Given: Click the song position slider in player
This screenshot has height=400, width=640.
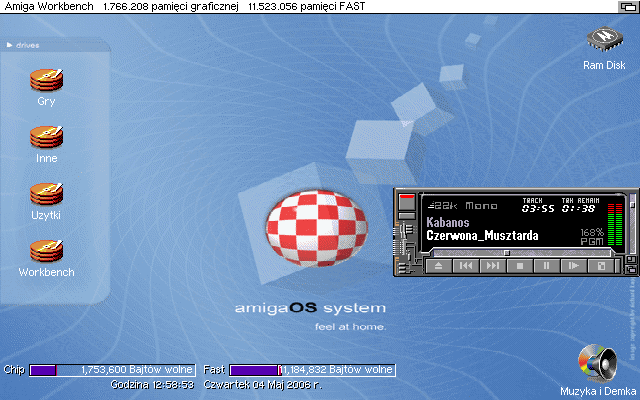Looking at the screenshot, I should (x=520, y=253).
